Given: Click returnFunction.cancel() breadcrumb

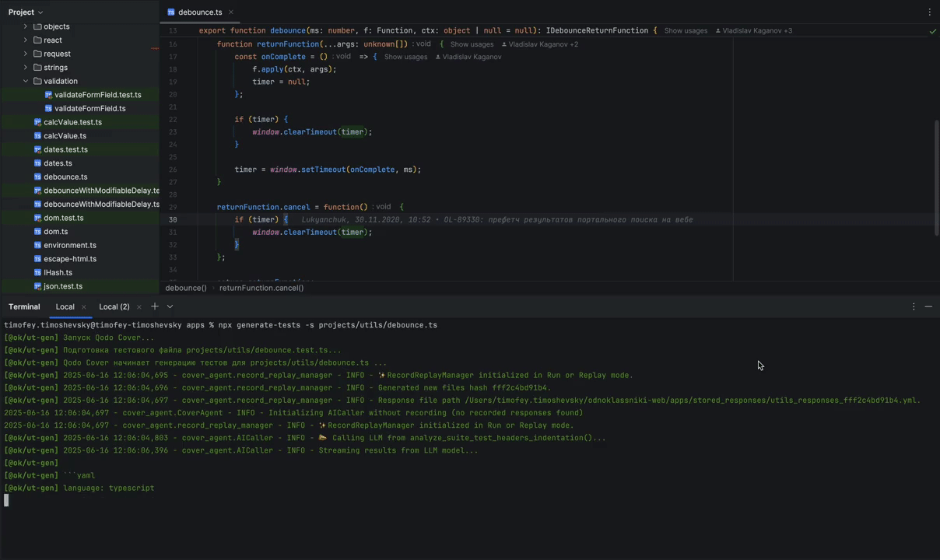Looking at the screenshot, I should 261,288.
